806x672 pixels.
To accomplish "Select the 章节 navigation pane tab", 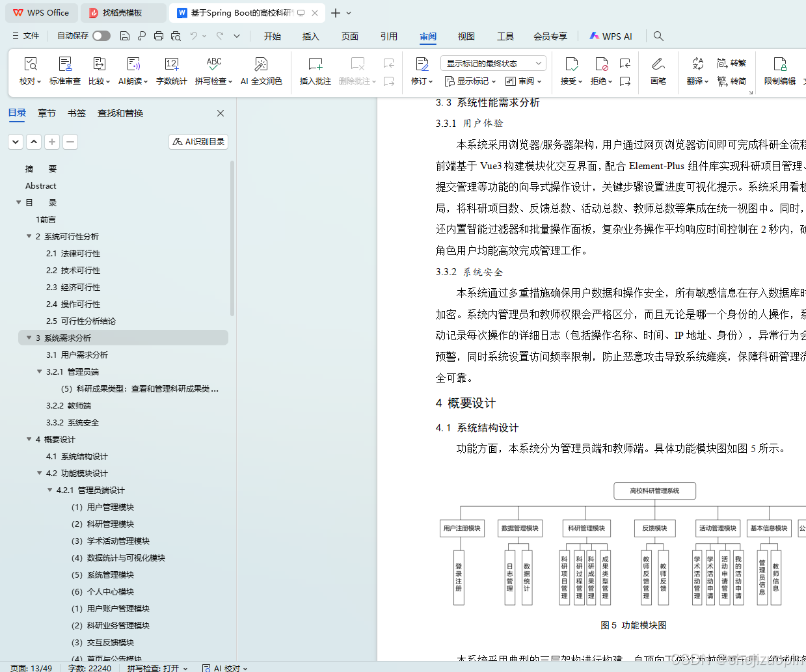I will click(47, 113).
